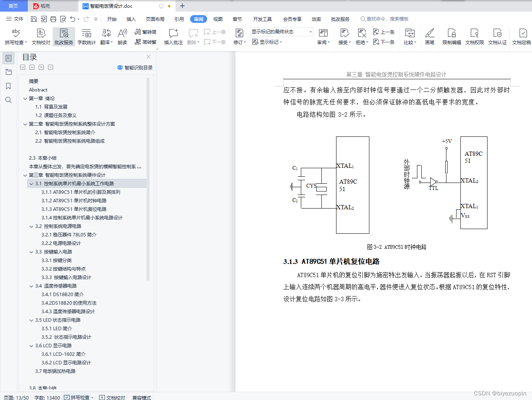
Task: Click the 文档校对 proofreading icon in ribbon
Action: pos(41,37)
